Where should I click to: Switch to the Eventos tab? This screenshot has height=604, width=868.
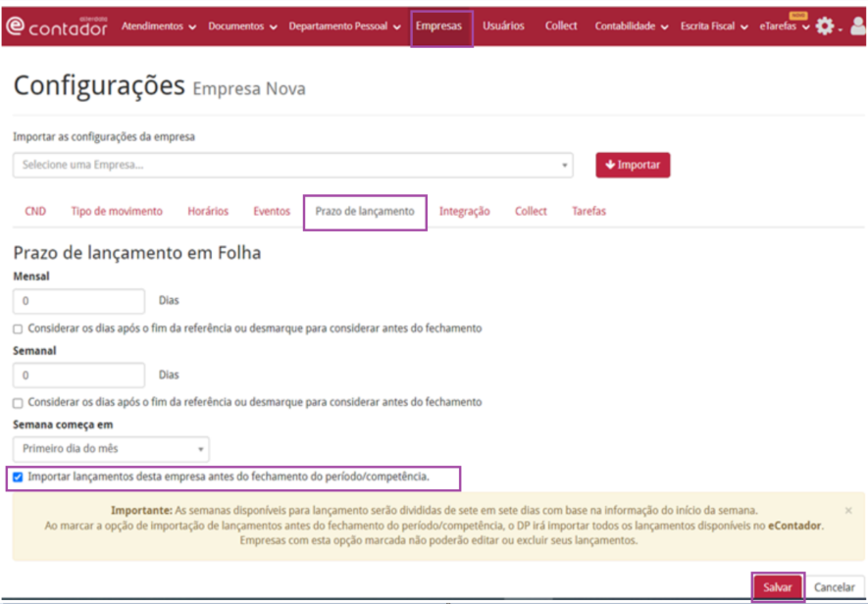272,211
